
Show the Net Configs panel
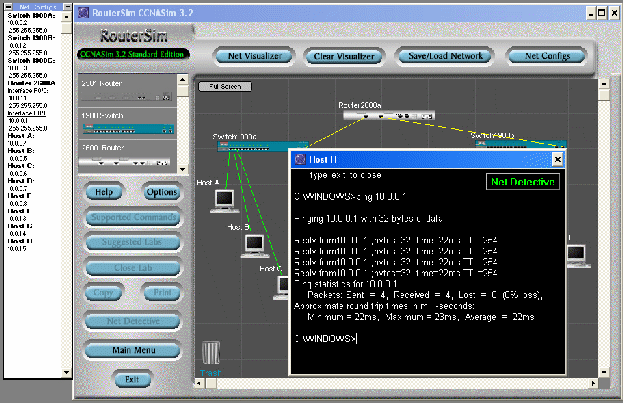[x=547, y=56]
